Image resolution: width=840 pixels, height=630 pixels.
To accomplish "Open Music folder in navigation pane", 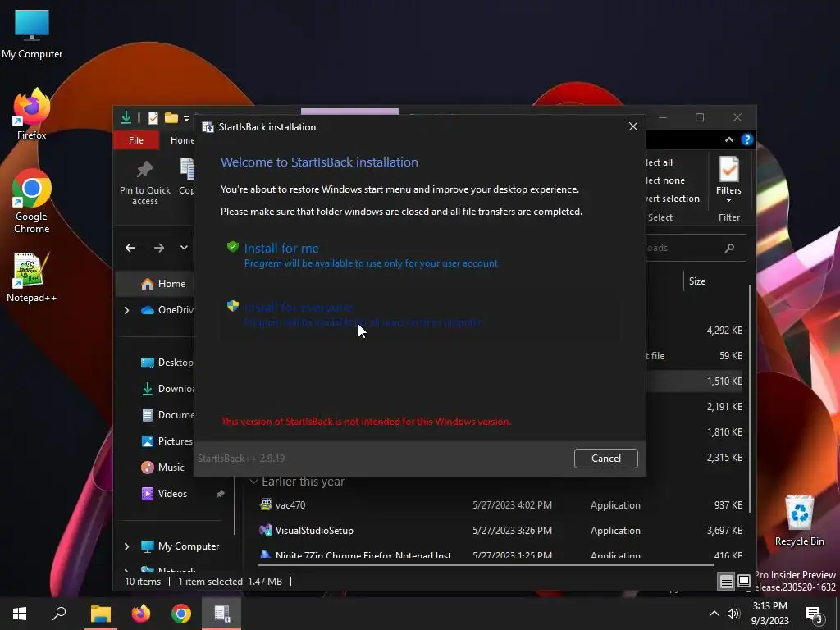I will [163, 468].
